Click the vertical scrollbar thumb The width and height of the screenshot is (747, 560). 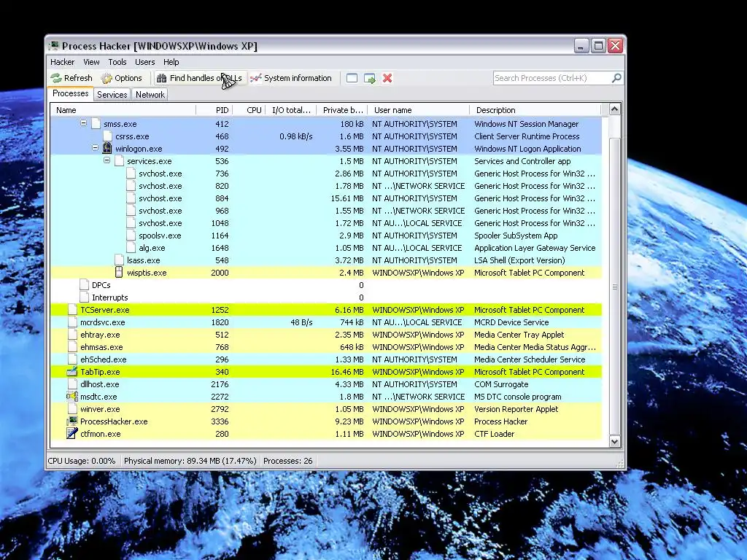614,287
